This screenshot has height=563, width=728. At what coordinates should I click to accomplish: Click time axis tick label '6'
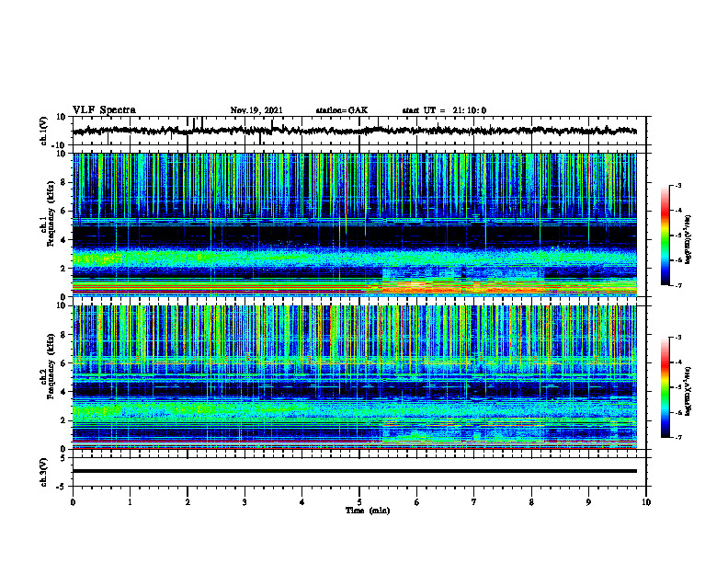coord(417,502)
